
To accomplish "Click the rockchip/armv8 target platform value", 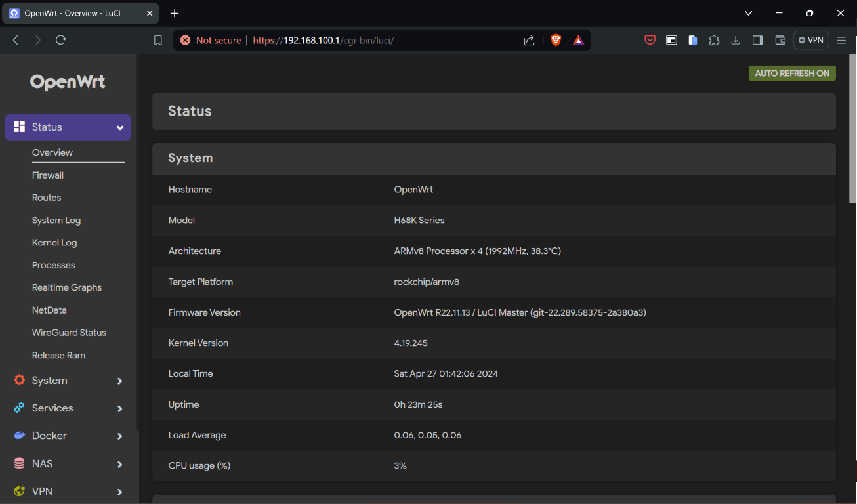I will (427, 282).
